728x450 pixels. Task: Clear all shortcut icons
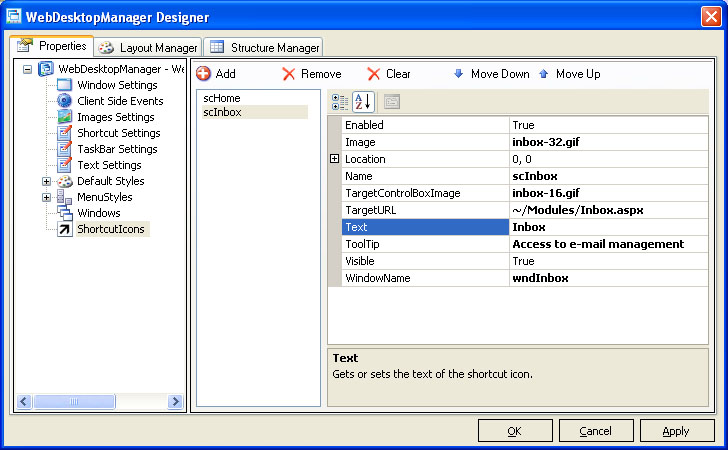(x=388, y=74)
